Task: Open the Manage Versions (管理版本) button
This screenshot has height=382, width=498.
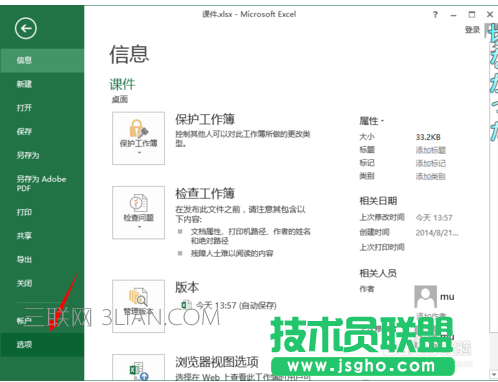Action: click(x=138, y=306)
